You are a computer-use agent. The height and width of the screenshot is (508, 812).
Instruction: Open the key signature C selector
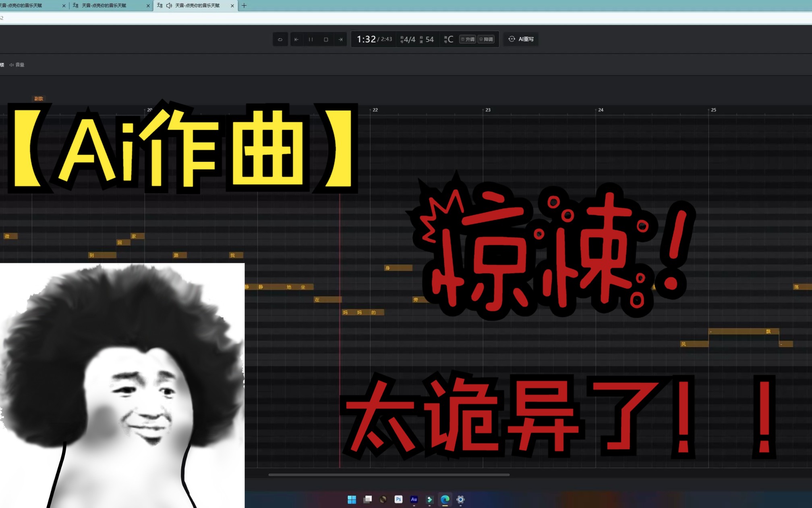click(x=450, y=40)
